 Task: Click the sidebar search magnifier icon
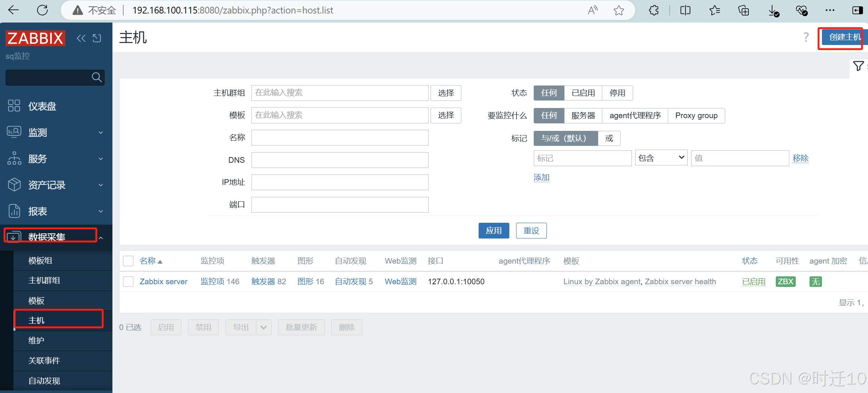coord(97,77)
